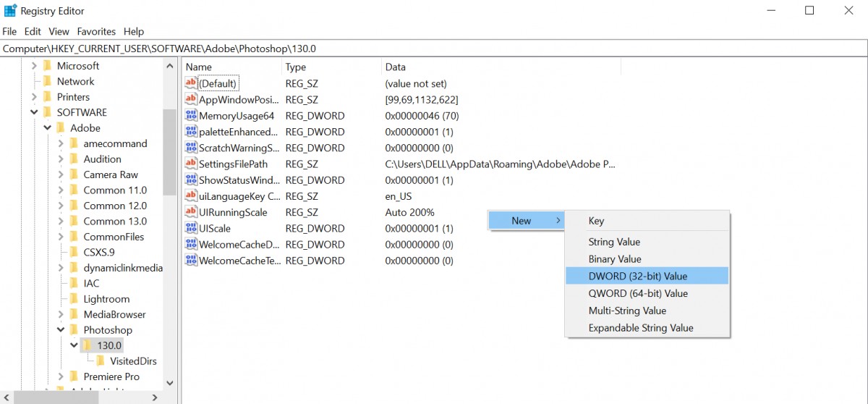
Task: Select the (Default) value icon
Action: 191,84
